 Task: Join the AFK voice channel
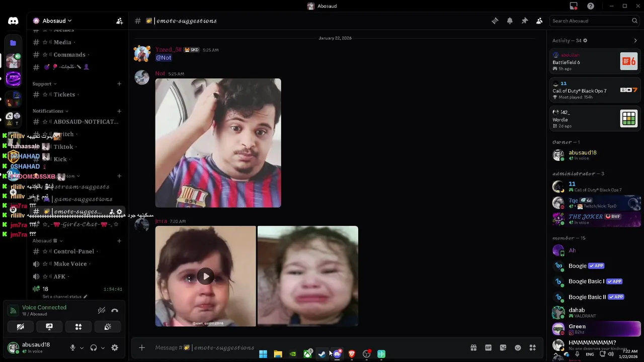[76, 277]
